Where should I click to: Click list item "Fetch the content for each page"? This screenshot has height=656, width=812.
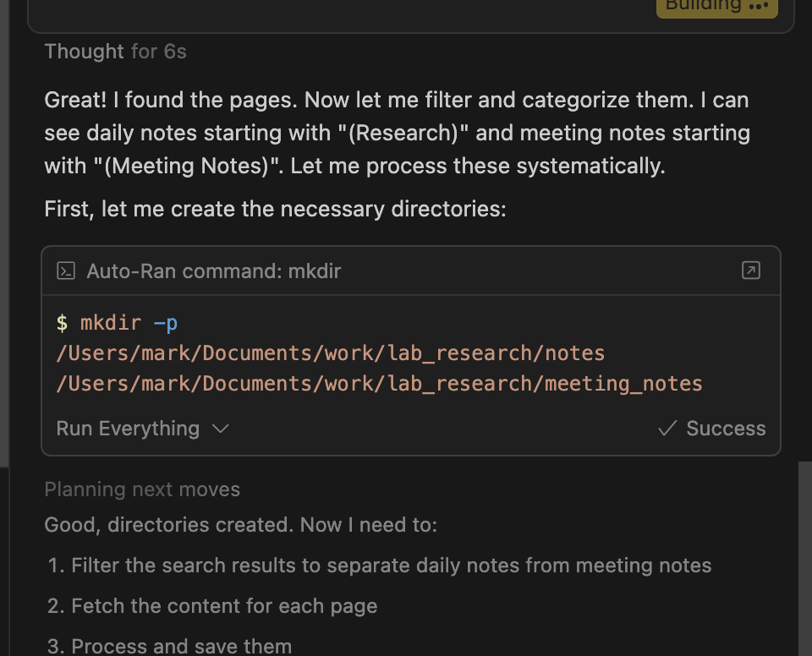(224, 606)
